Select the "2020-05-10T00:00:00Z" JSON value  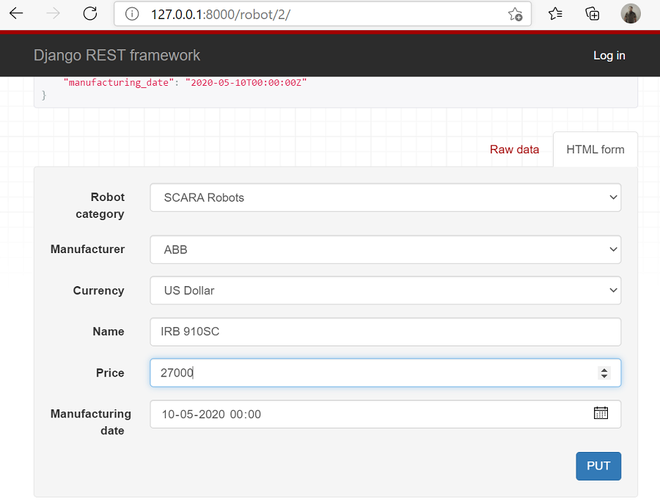click(x=246, y=83)
